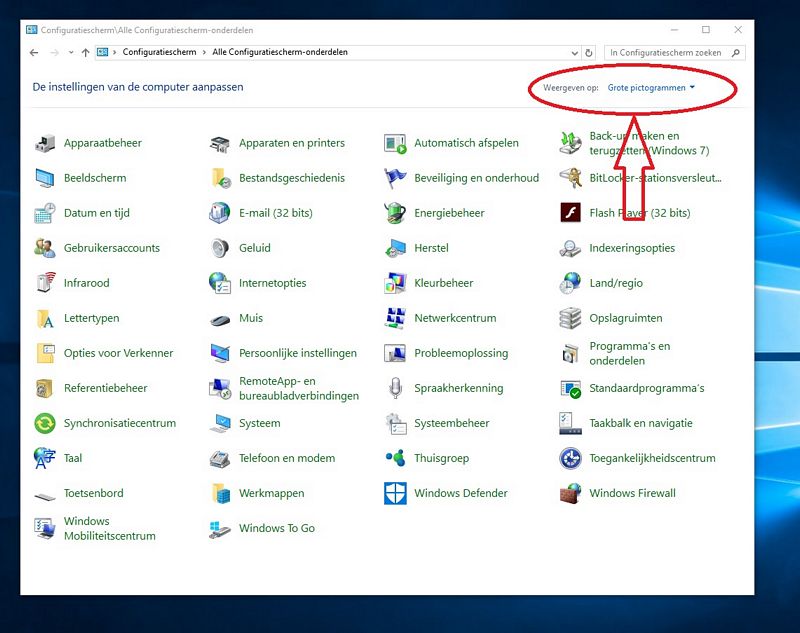Go up one level with up arrow

click(85, 52)
